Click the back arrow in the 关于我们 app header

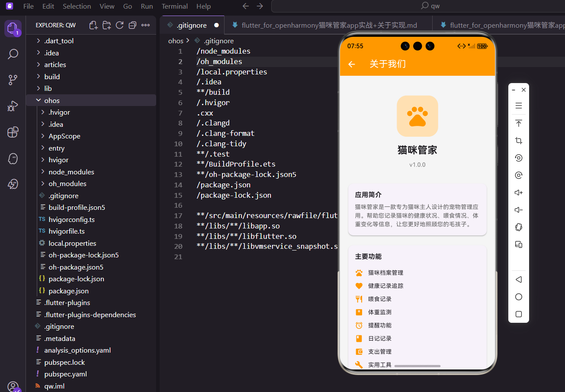pos(352,64)
